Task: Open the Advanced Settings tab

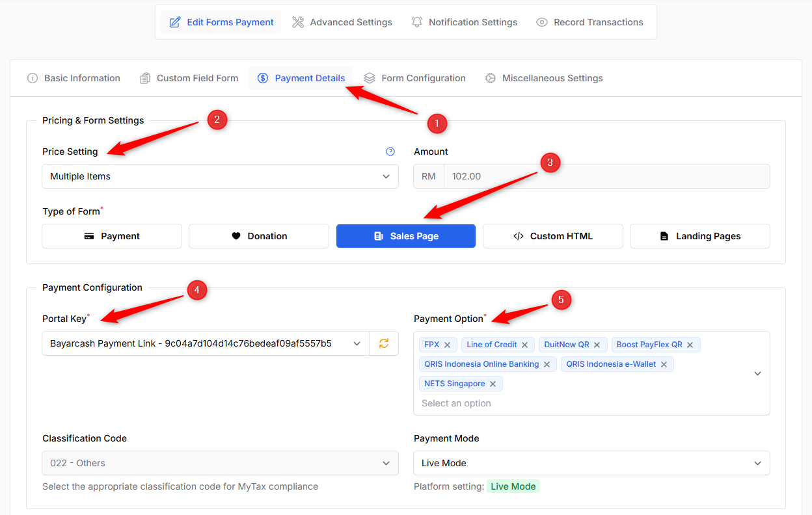Action: click(x=342, y=22)
